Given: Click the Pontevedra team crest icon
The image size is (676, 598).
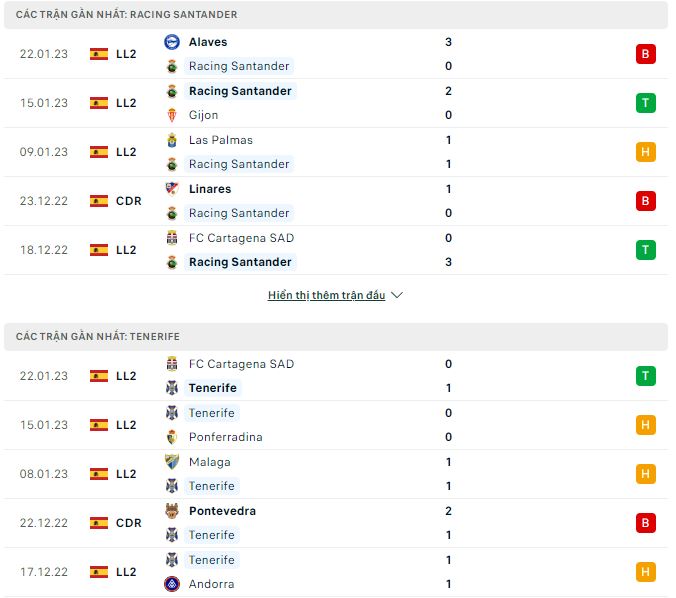Looking at the screenshot, I should point(171,511).
